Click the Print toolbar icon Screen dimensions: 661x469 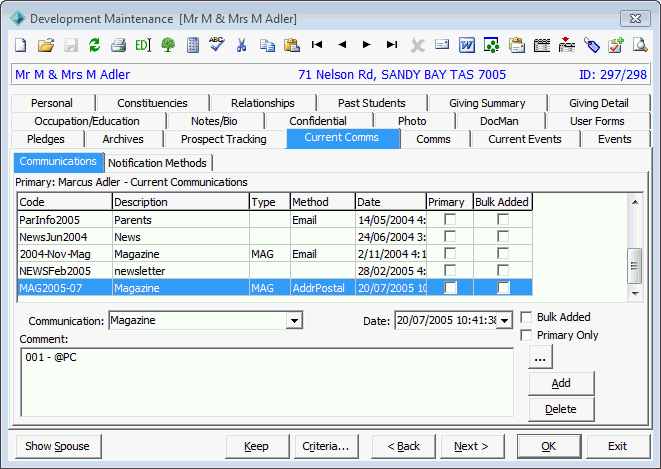(118, 45)
